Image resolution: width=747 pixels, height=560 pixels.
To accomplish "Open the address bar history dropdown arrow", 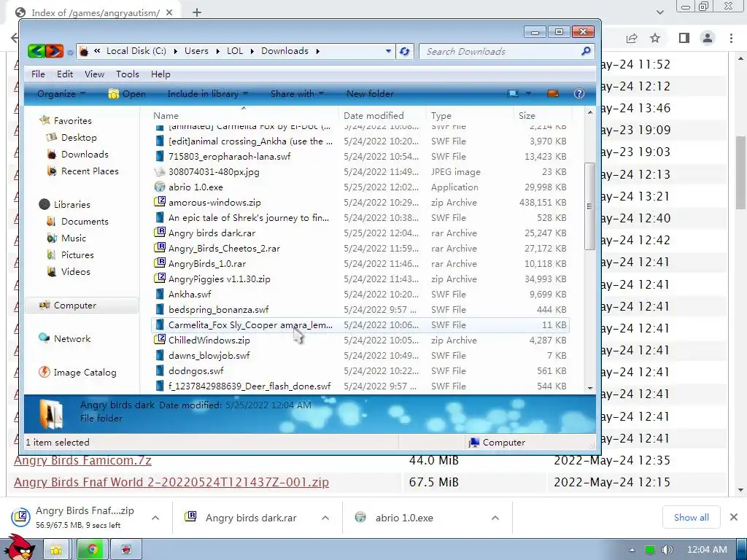I will pyautogui.click(x=388, y=52).
